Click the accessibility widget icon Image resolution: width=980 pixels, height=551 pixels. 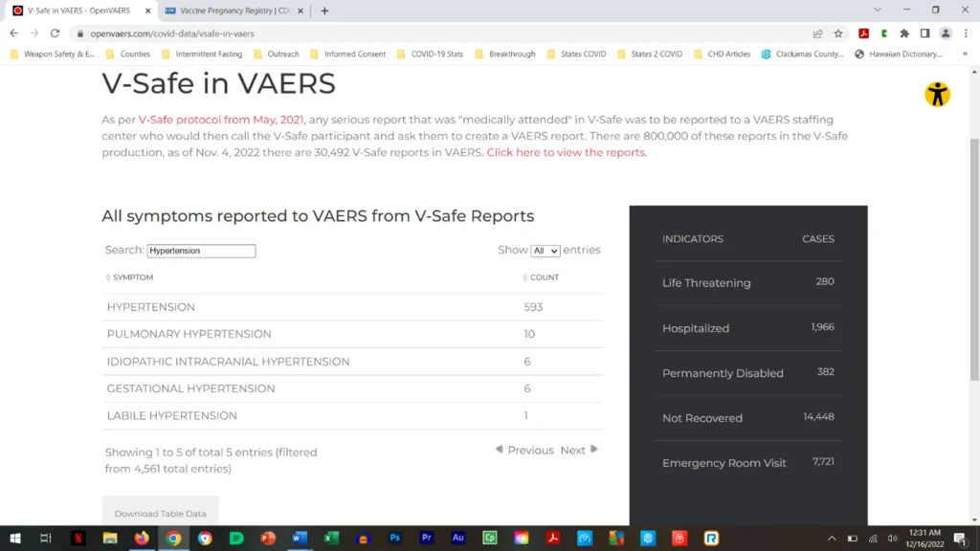[937, 94]
